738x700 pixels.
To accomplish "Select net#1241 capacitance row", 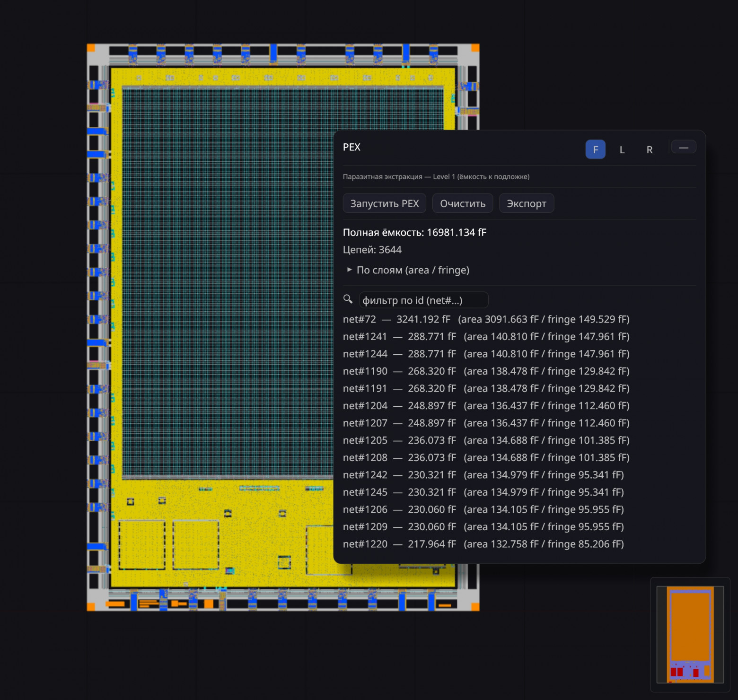I will pyautogui.click(x=486, y=337).
